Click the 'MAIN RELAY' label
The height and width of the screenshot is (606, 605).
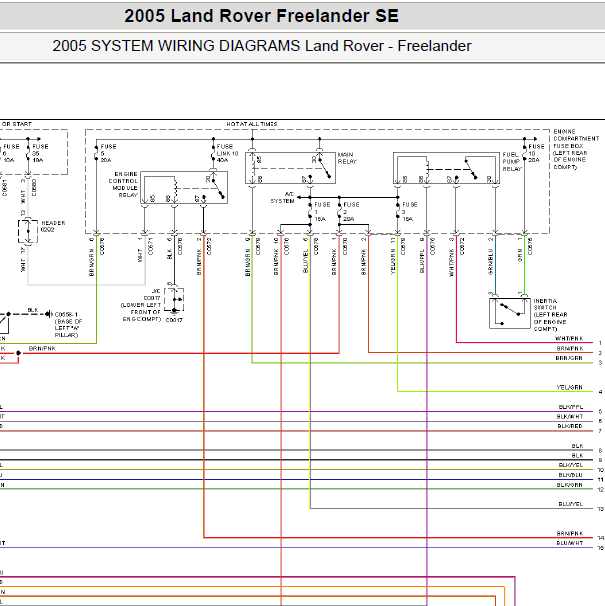pyautogui.click(x=347, y=158)
